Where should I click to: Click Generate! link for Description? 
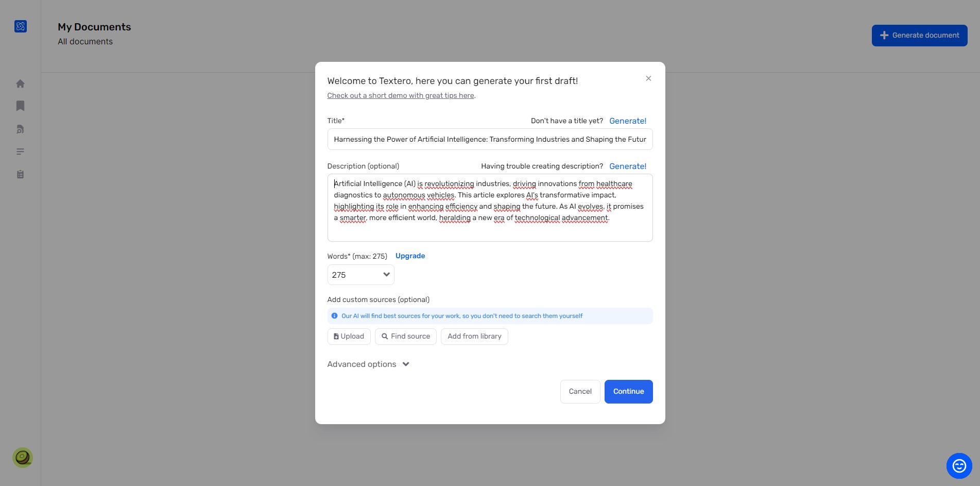click(628, 166)
